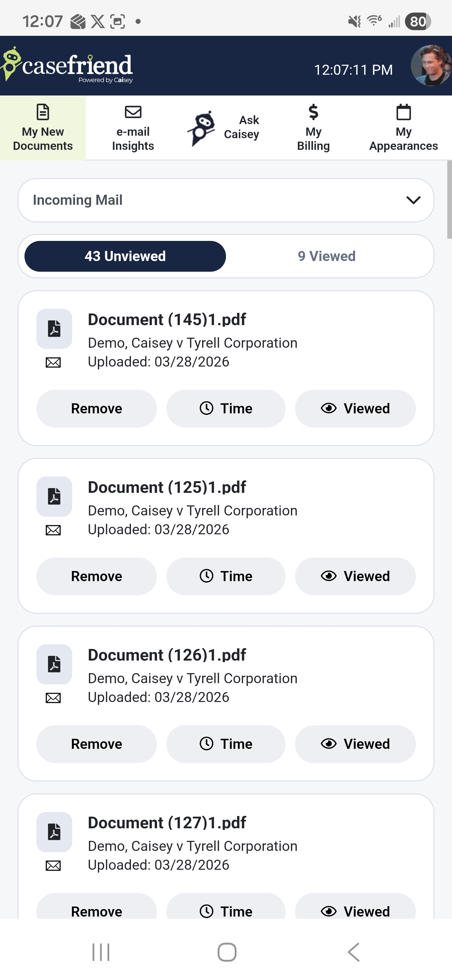Click the 12:07:11 PM clock display

pos(353,70)
